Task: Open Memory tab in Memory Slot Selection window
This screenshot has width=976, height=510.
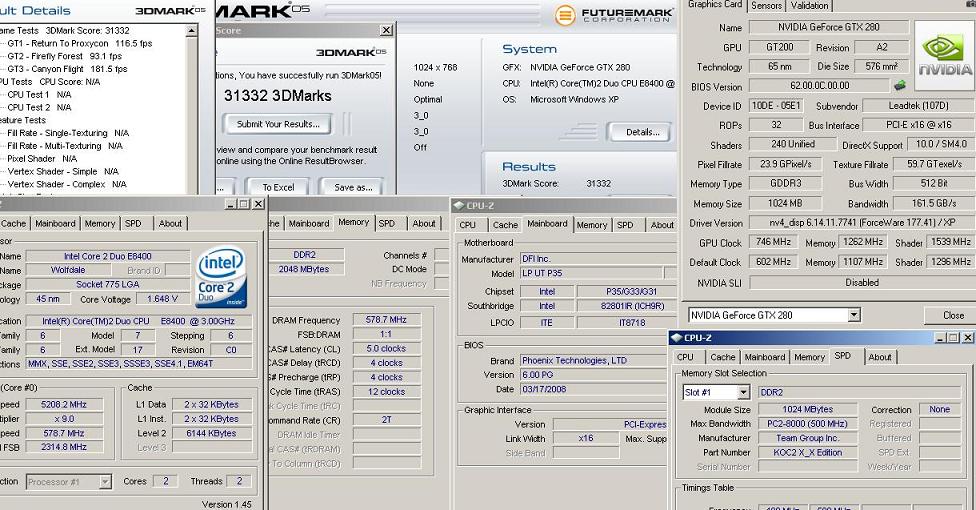Action: (809, 357)
